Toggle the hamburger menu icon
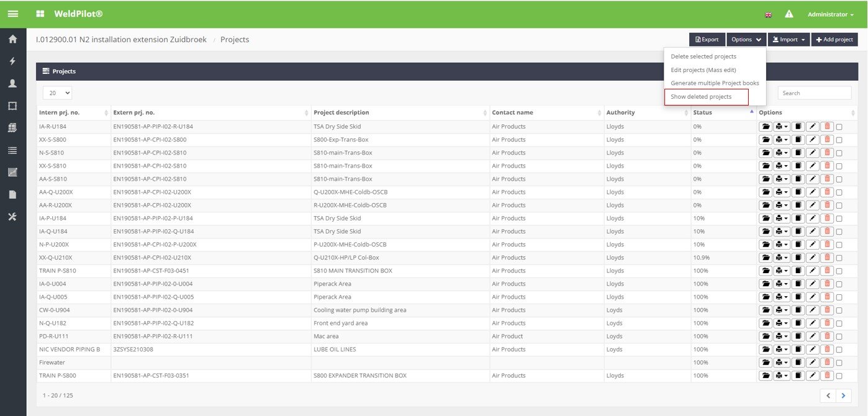 tap(12, 14)
